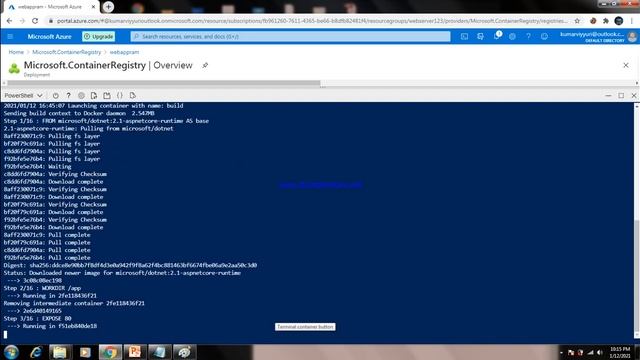Click 'Sending build context to Docker daemon' line
Viewport: 640px width, 360px height.
79,113
